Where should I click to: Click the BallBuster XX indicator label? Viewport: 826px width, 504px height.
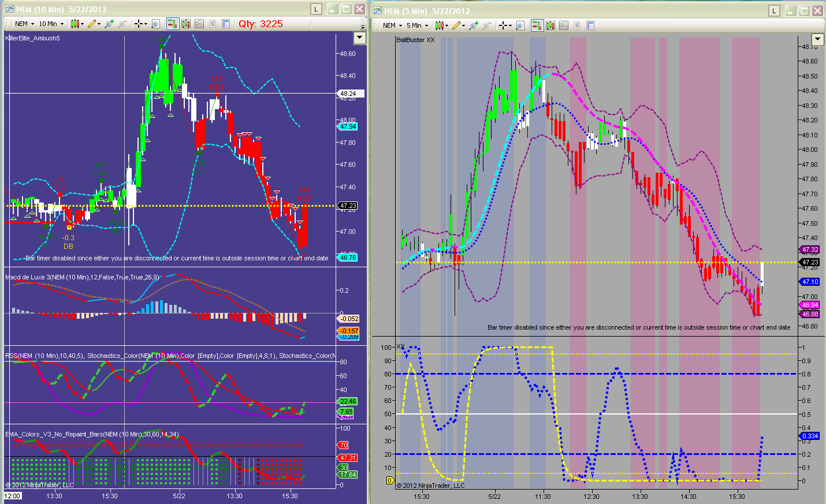(415, 40)
